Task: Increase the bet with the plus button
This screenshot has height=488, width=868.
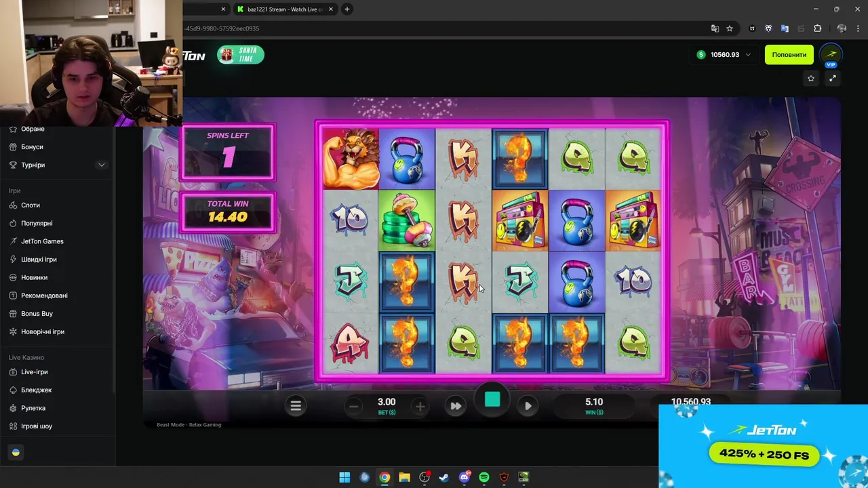Action: 420,407
